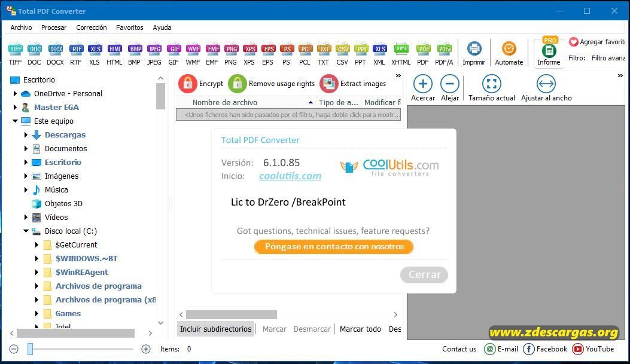Choose EMF conversion icon
Viewport: 630px width, 364px height.
click(212, 53)
